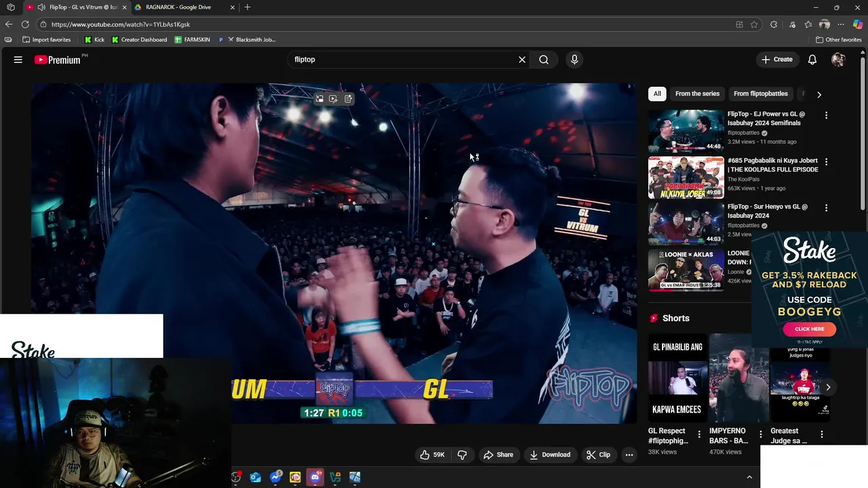Screen dimensions: 868x488
Task: Open the account avatar menu
Action: [x=838, y=60]
